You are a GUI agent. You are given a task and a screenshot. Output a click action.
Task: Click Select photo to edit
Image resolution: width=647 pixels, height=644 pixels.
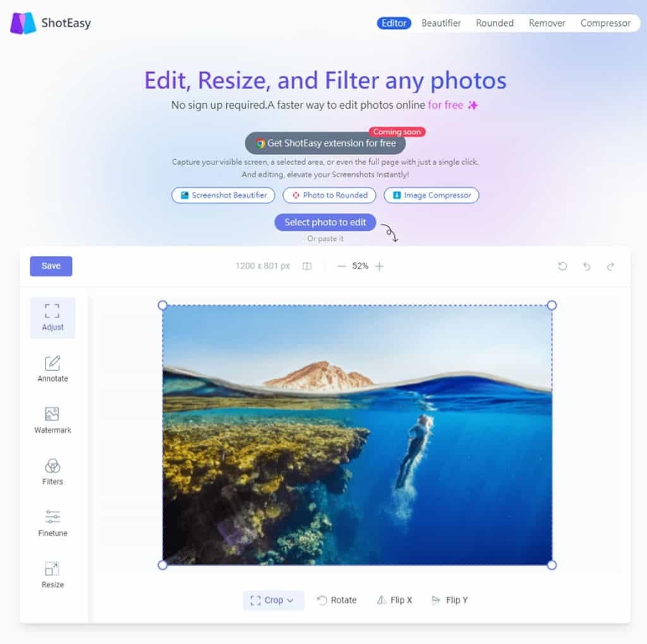[325, 222]
